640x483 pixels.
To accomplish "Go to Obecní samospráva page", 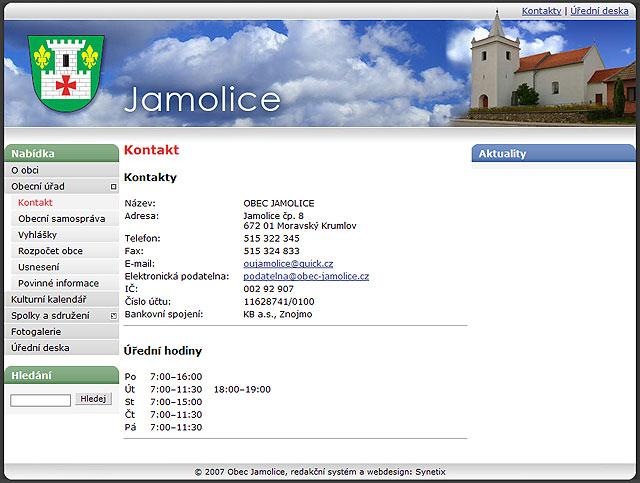I will (61, 218).
